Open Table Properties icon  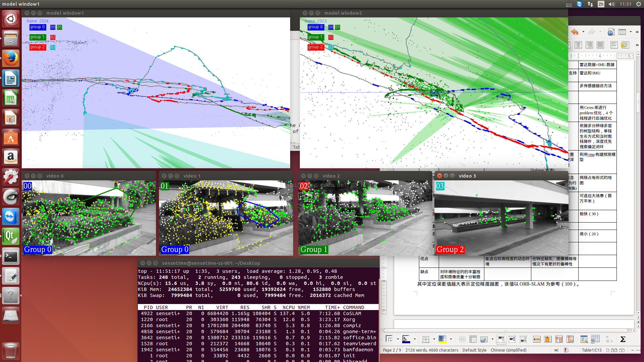(x=595, y=339)
